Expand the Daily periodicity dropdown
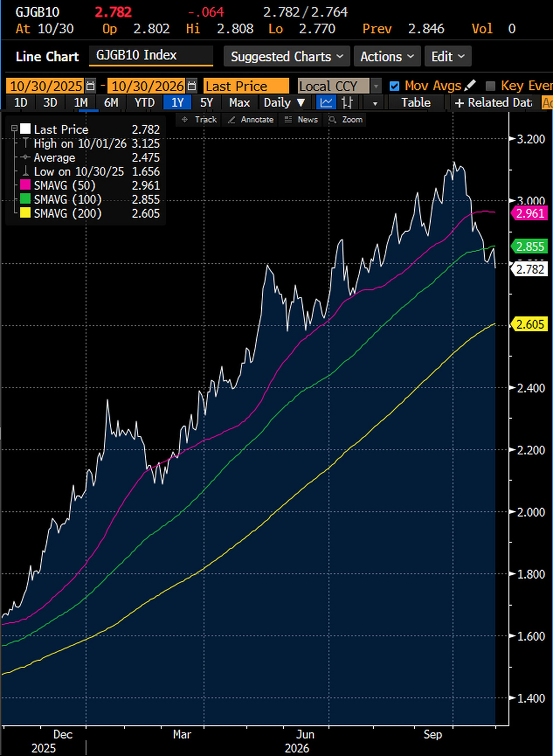Image resolution: width=553 pixels, height=756 pixels. tap(285, 103)
